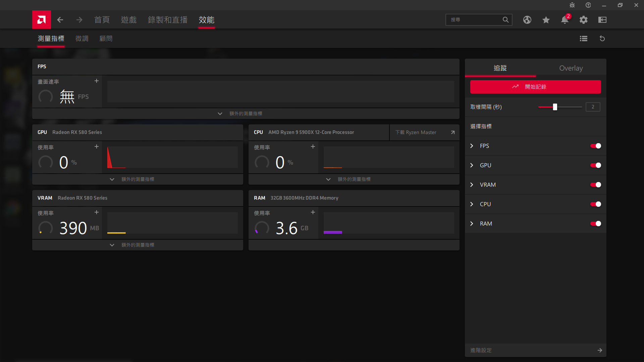Switch to the Overlay panel tab
The width and height of the screenshot is (644, 362).
[571, 68]
